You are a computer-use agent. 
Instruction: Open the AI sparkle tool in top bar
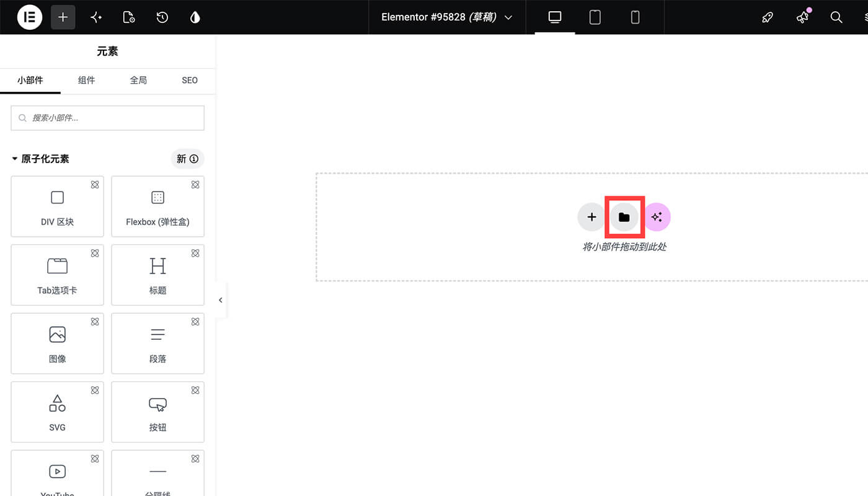(x=96, y=17)
